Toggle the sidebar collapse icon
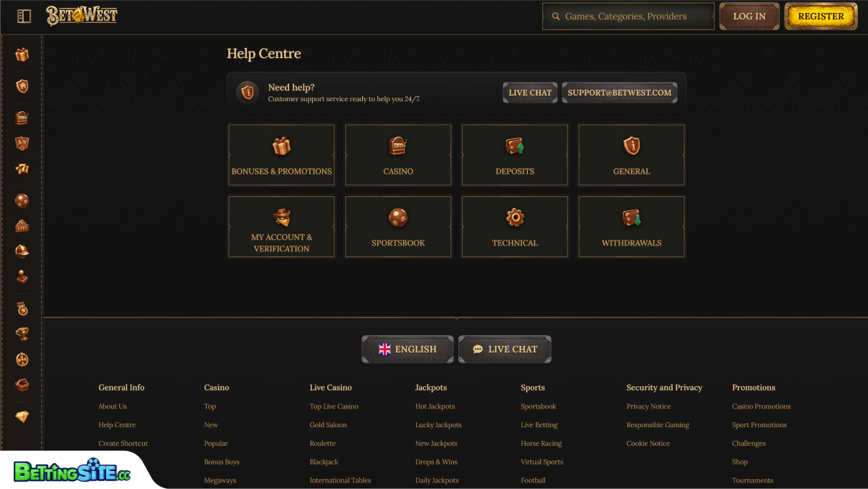The width and height of the screenshot is (868, 489). [24, 16]
